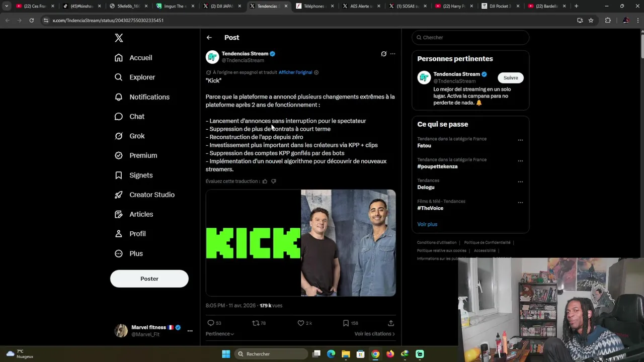The height and width of the screenshot is (362, 644).
Task: Switch to the Téléphones browser tab
Action: coord(314,6)
